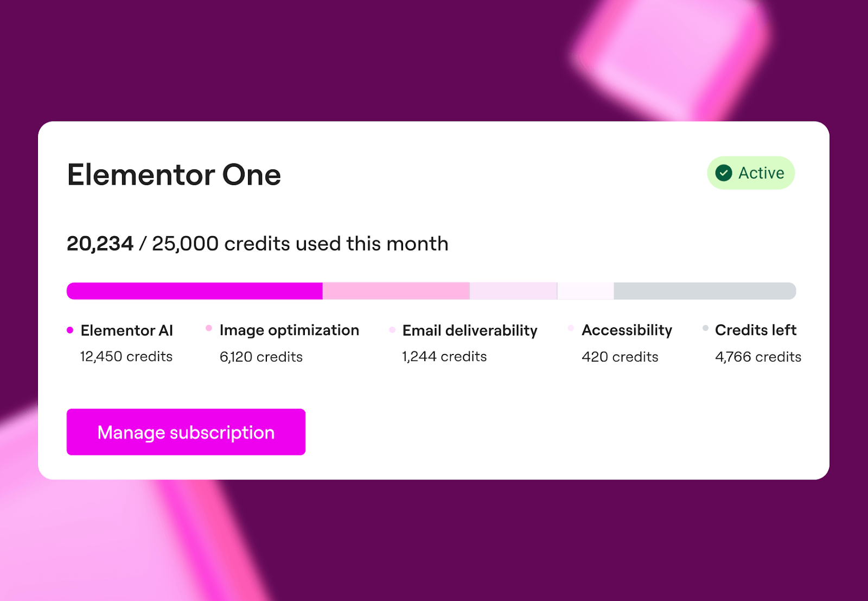The width and height of the screenshot is (868, 601).
Task: Toggle the Accessibility usage category
Action: 627,330
